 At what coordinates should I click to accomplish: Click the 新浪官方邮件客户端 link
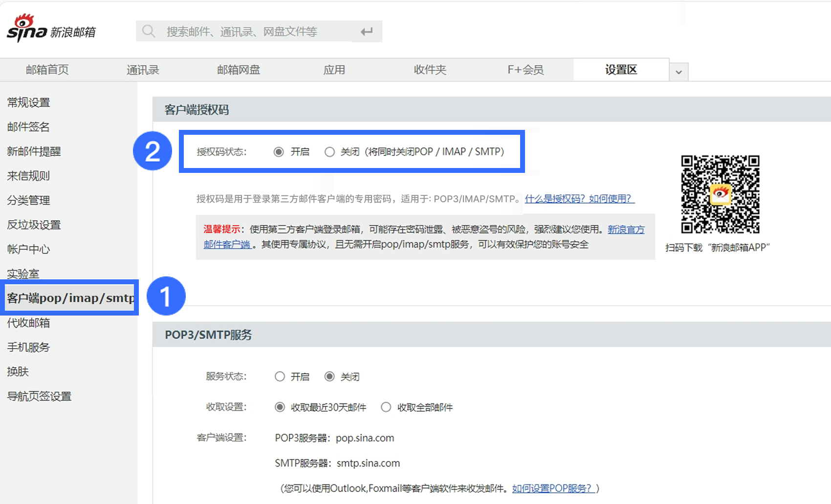[626, 230]
